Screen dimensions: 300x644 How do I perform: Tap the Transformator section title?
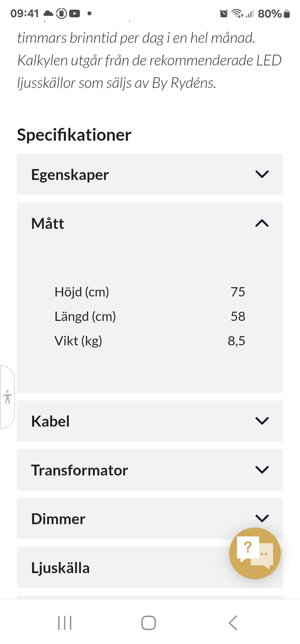pos(80,470)
